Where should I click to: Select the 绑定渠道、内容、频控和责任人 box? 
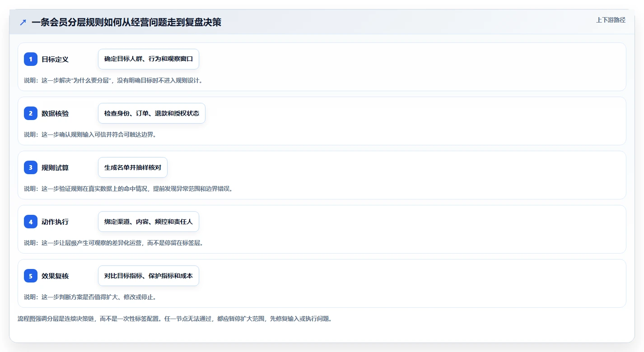coord(149,222)
